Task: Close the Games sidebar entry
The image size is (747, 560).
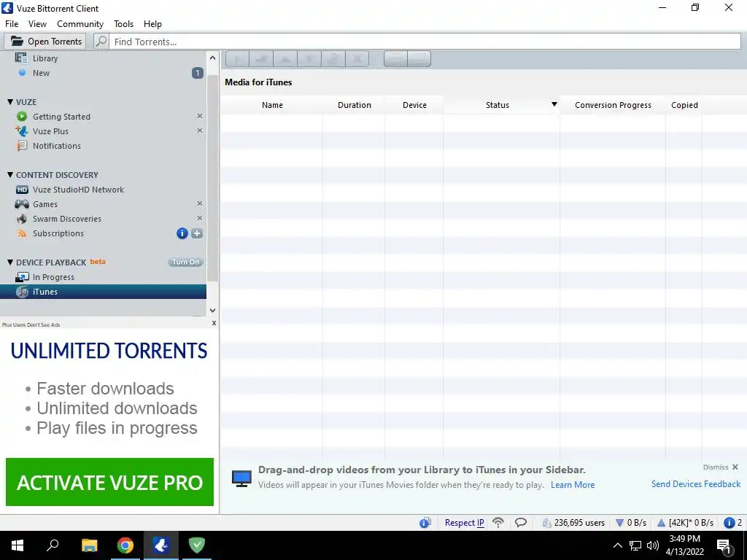Action: click(x=200, y=203)
